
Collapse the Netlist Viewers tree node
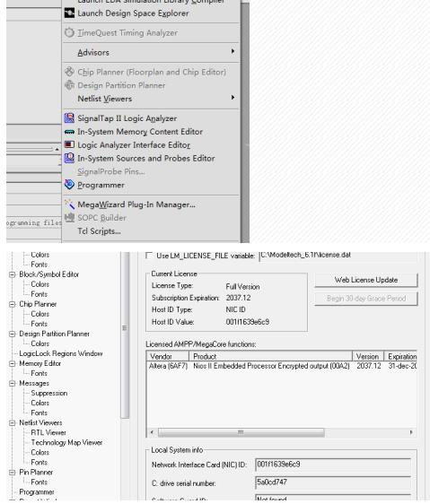[x=13, y=423]
